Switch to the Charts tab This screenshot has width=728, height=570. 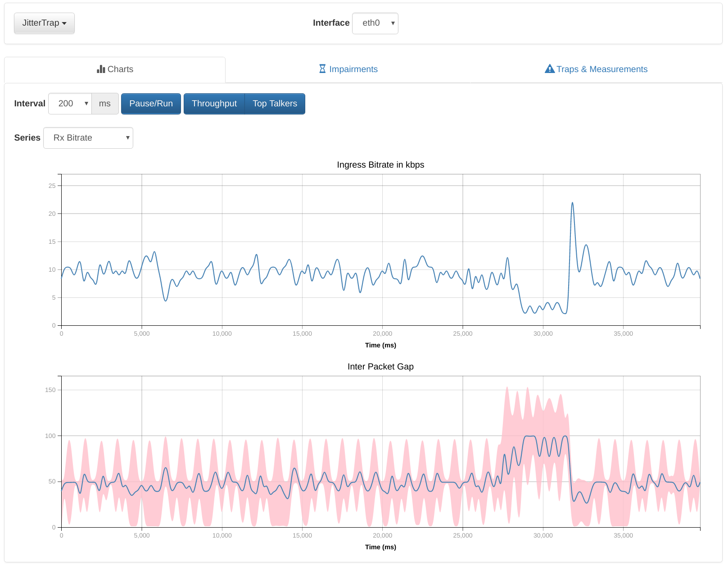point(115,69)
